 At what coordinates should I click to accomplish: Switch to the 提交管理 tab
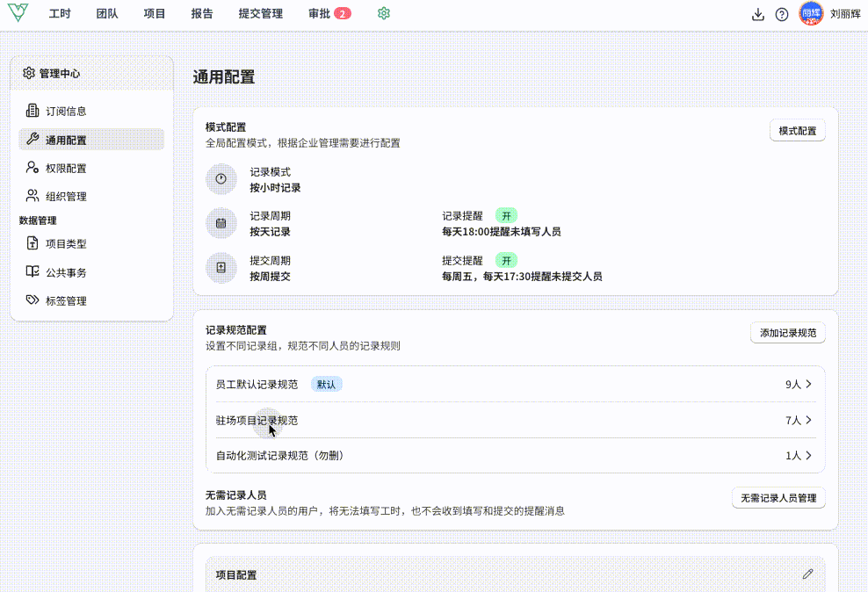[260, 14]
